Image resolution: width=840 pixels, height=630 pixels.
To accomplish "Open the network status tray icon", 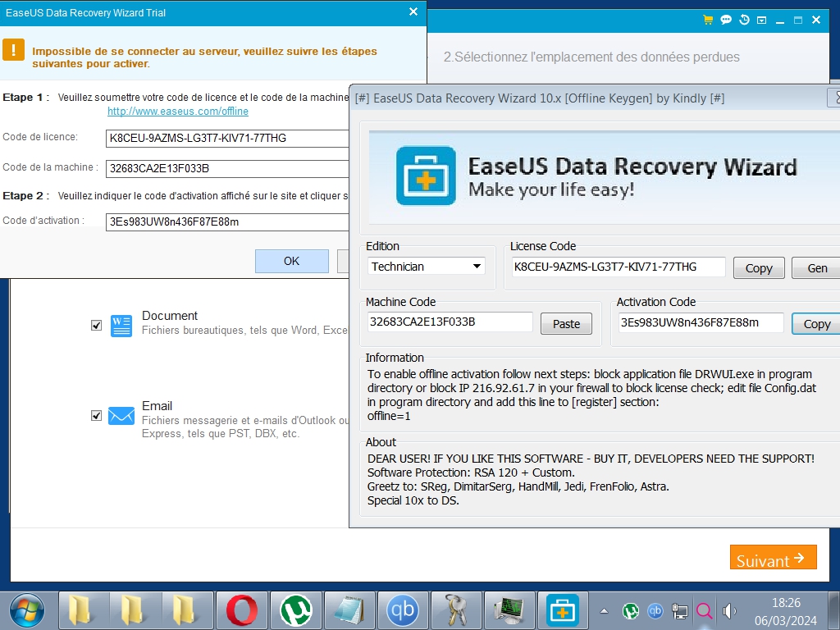I will pyautogui.click(x=680, y=610).
